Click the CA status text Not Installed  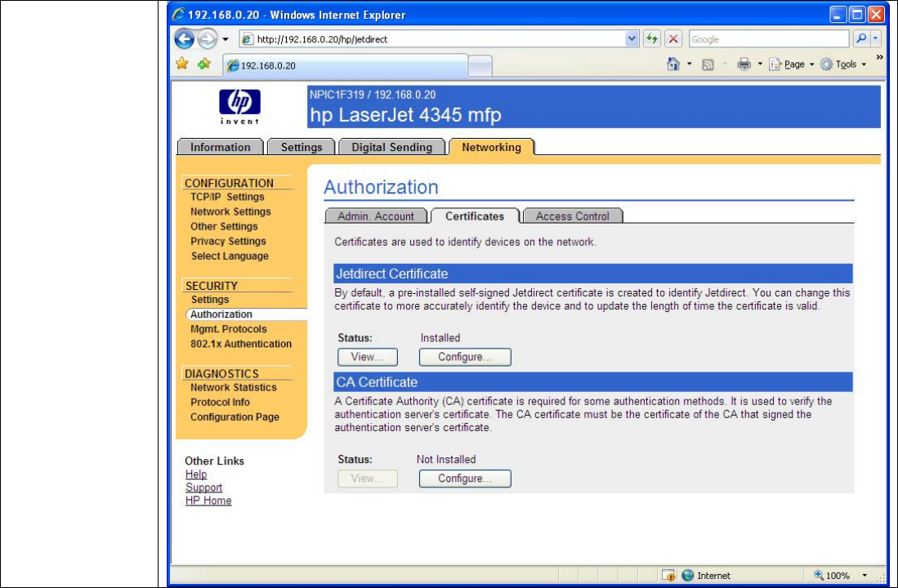click(x=446, y=459)
